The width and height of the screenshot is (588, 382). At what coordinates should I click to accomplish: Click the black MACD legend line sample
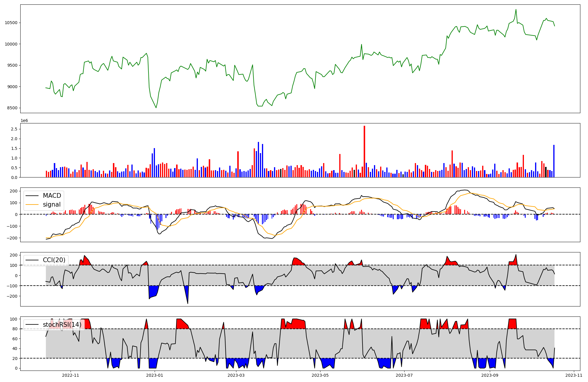pyautogui.click(x=32, y=196)
